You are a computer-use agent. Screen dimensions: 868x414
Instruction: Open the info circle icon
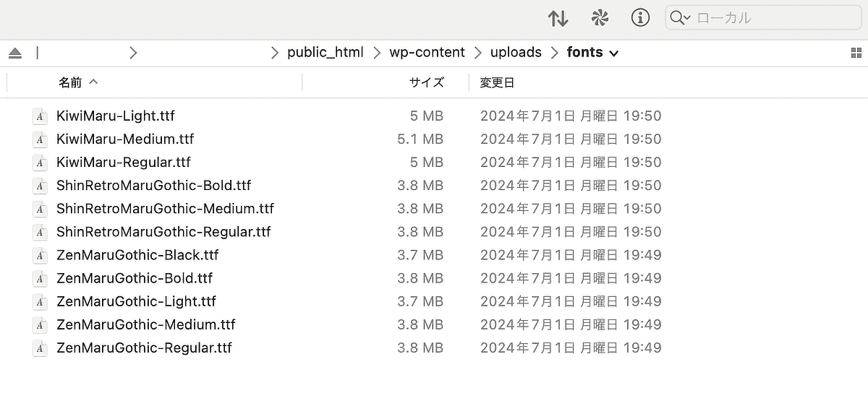640,18
